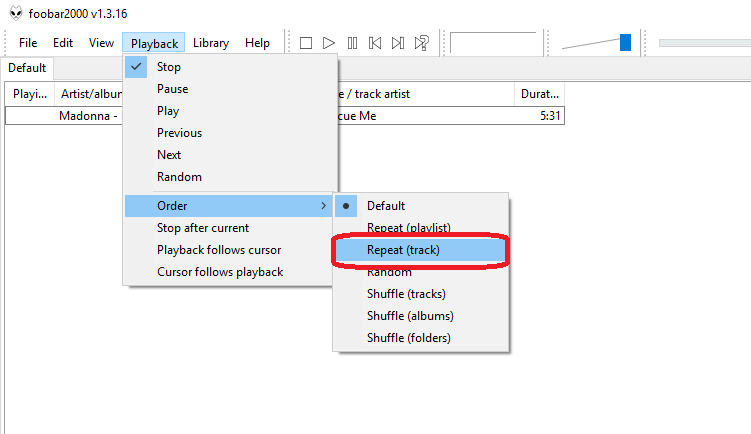Choose Repeat (track) playback order

[403, 250]
